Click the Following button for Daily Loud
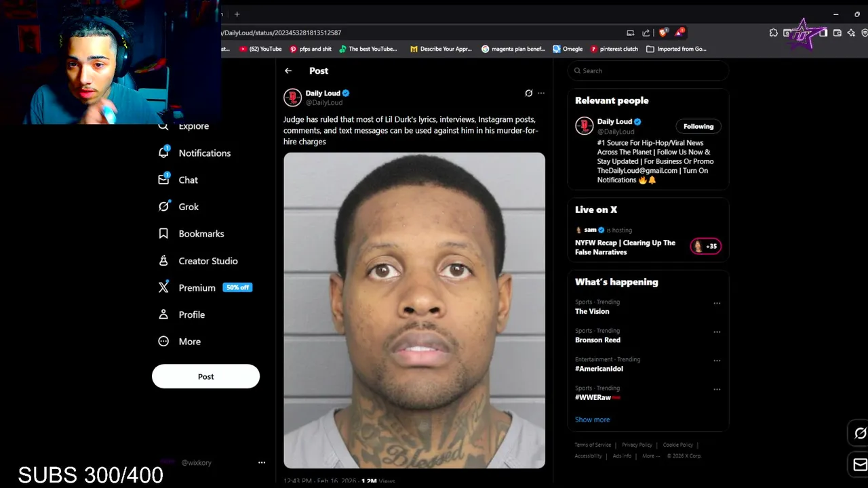The height and width of the screenshot is (488, 868). pos(698,126)
